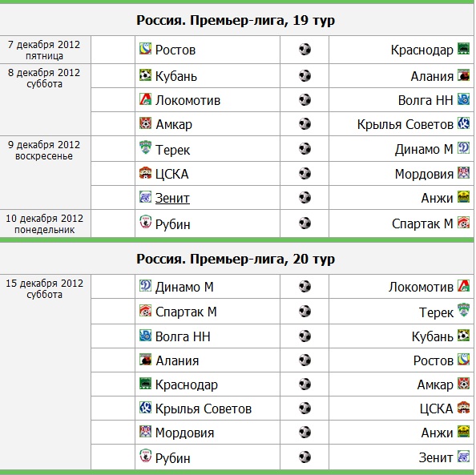Click the Краснодар logo in the Амкар match
Image resolution: width=476 pixels, height=475 pixels.
(145, 384)
